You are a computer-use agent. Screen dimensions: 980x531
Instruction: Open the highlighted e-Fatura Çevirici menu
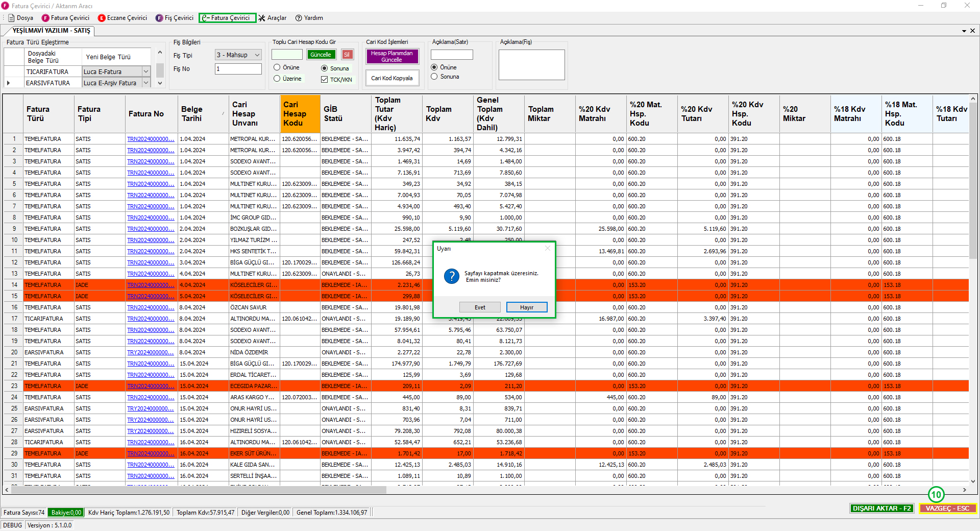point(227,18)
